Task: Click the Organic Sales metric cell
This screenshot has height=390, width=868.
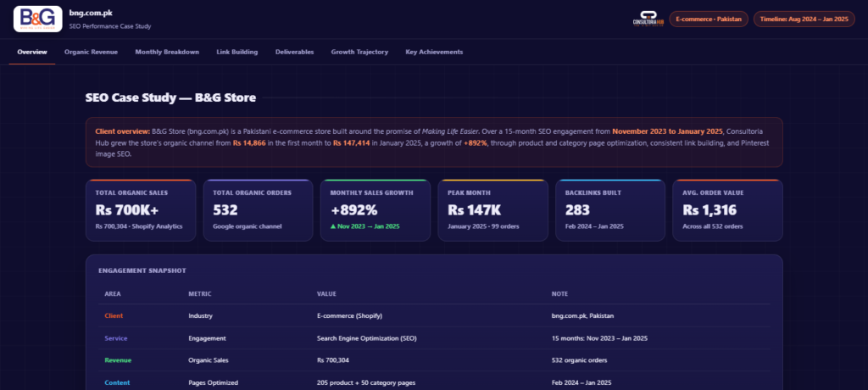Action: [x=209, y=360]
